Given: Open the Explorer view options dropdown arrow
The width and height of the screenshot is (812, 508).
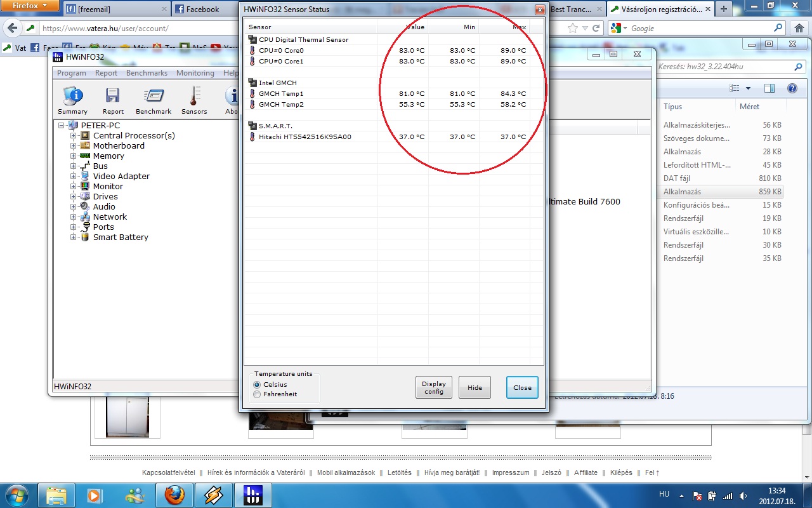Looking at the screenshot, I should point(748,88).
